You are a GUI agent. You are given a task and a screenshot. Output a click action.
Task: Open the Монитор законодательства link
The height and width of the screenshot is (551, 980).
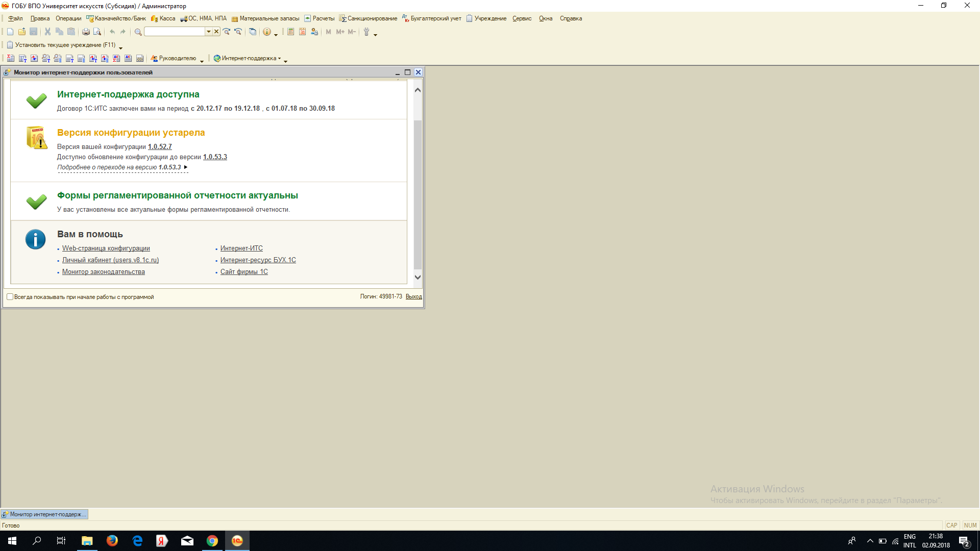click(x=104, y=272)
